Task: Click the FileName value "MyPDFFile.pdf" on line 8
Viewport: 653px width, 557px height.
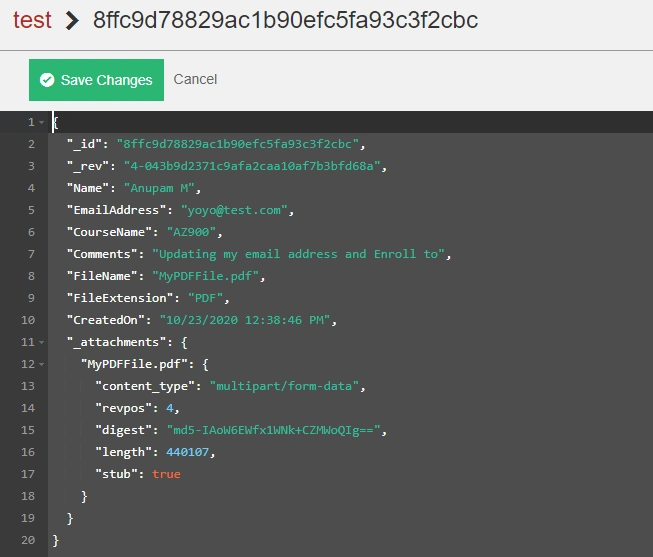Action: [206, 276]
